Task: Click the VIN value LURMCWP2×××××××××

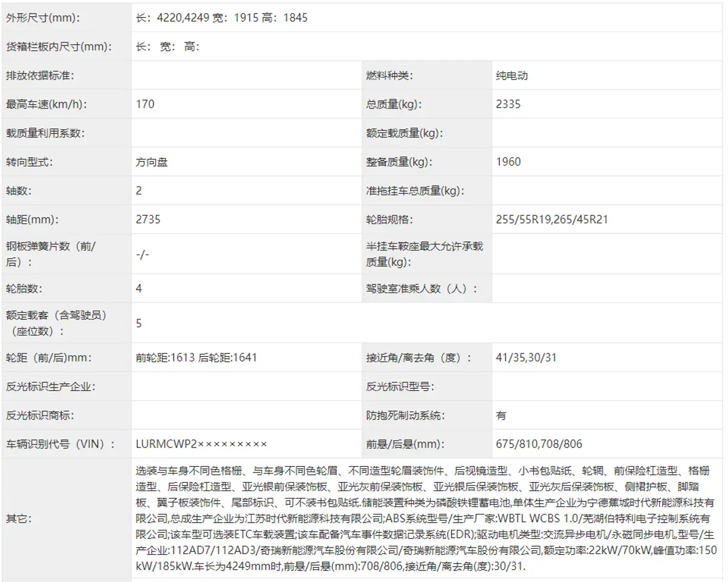Action: [x=201, y=444]
